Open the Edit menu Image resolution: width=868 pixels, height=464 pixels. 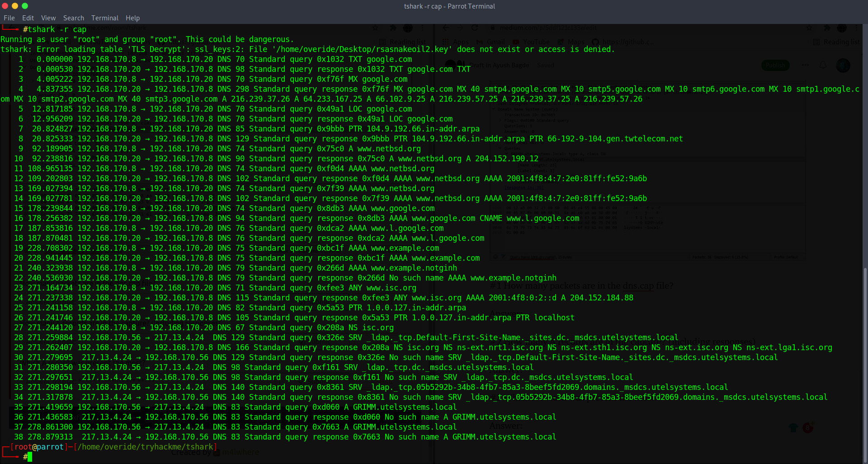click(x=28, y=18)
